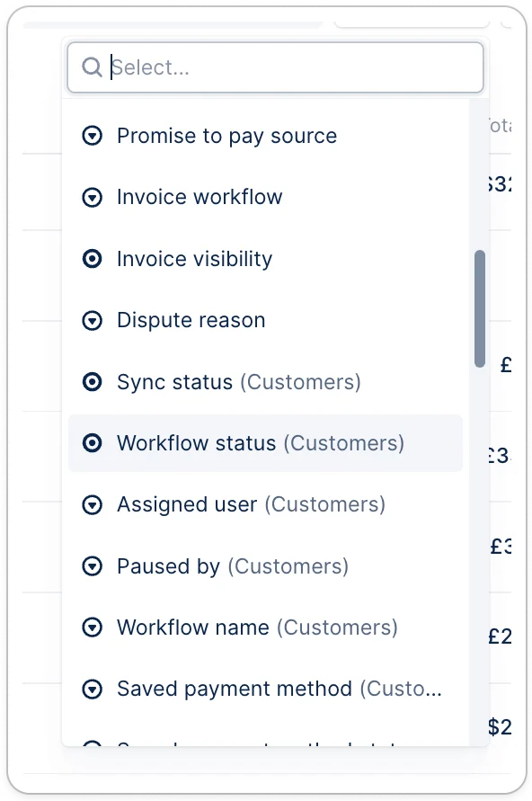Image resolution: width=532 pixels, height=801 pixels.
Task: Click the search magnifier icon
Action: coord(92,67)
